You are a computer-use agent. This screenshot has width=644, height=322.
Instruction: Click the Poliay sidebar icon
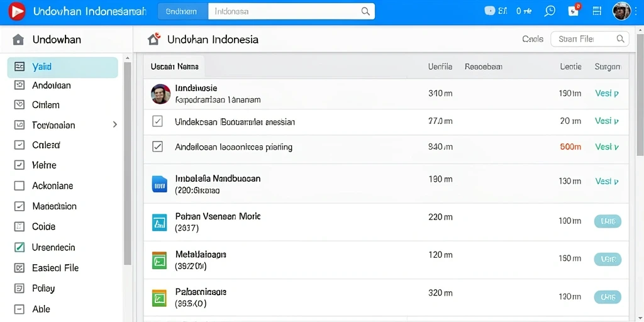(x=19, y=288)
